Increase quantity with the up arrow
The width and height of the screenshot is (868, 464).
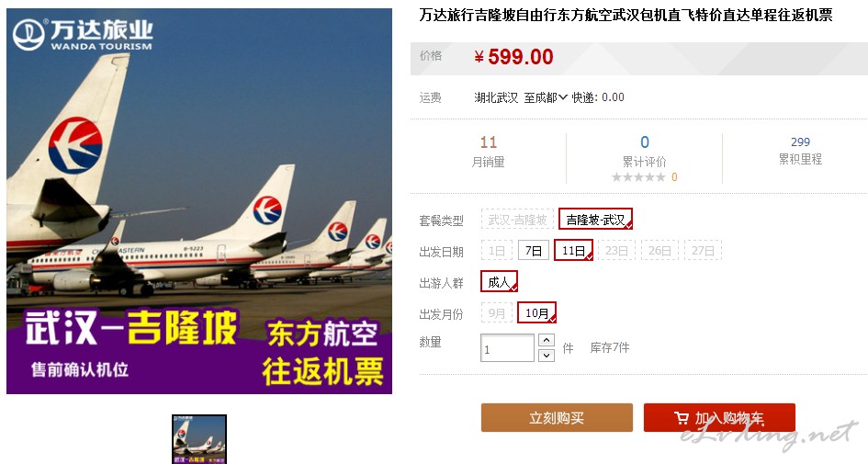547,340
